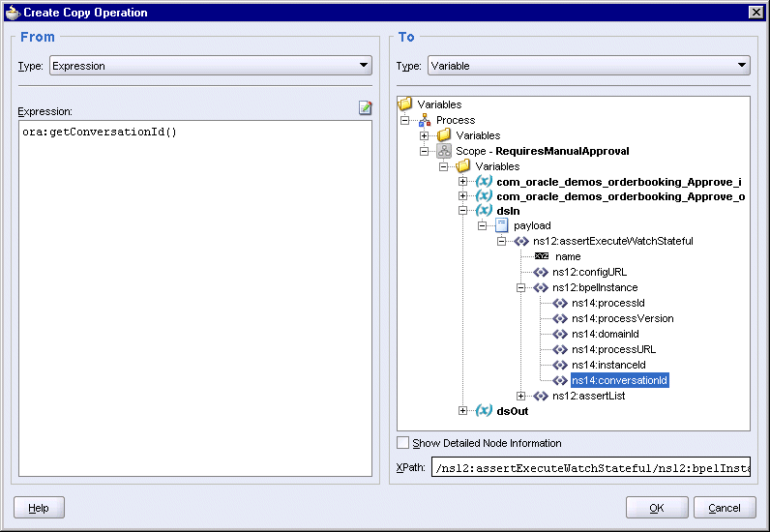Expand the Approve_i variable node

click(462, 181)
